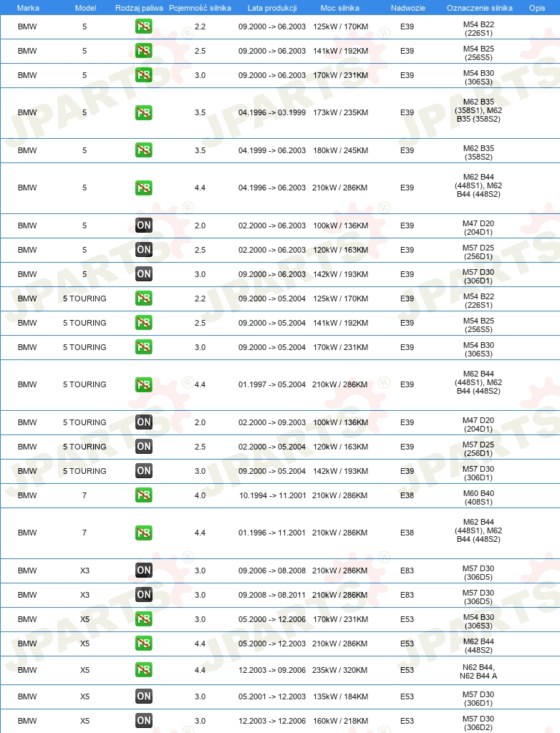The width and height of the screenshot is (560, 733).
Task: Click engine code M60 B40 (408S1)
Action: (x=478, y=497)
